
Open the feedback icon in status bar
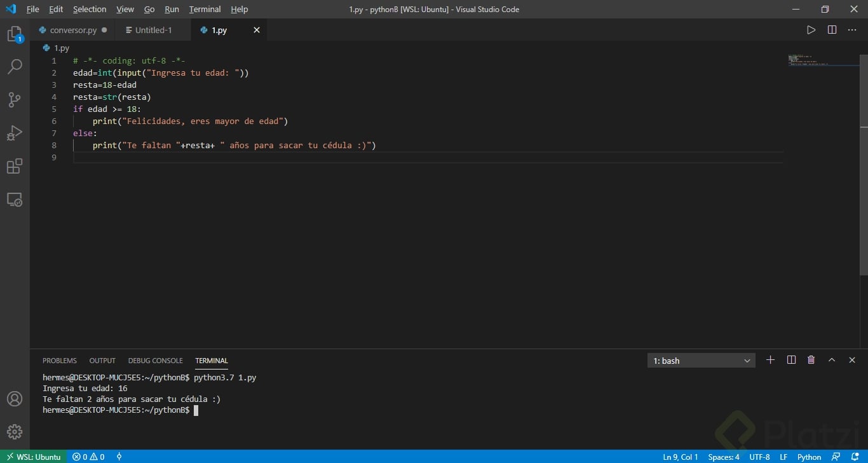[x=836, y=457]
